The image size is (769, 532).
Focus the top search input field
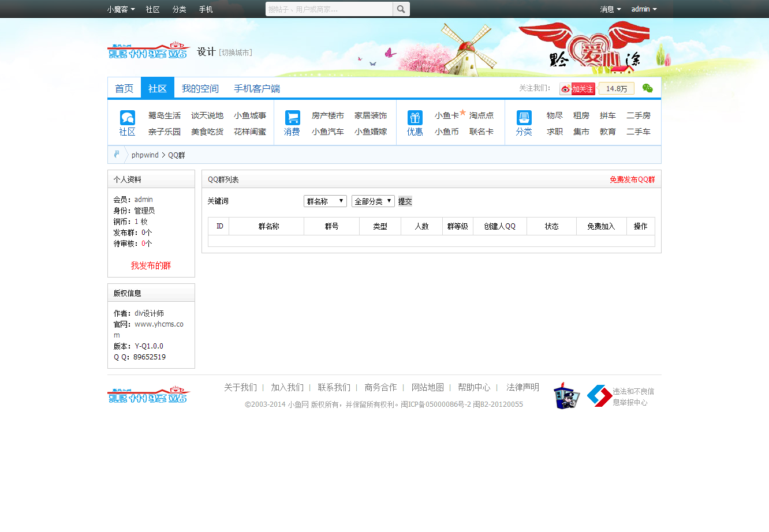pos(329,9)
